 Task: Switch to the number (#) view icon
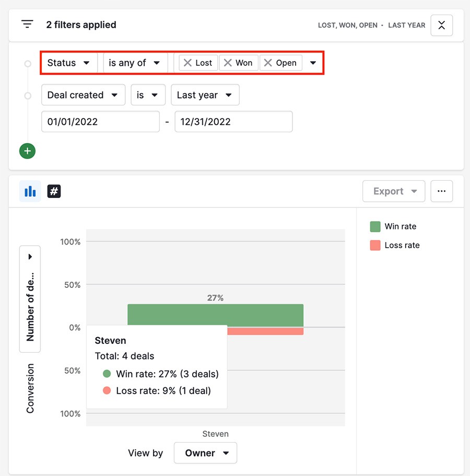[54, 191]
